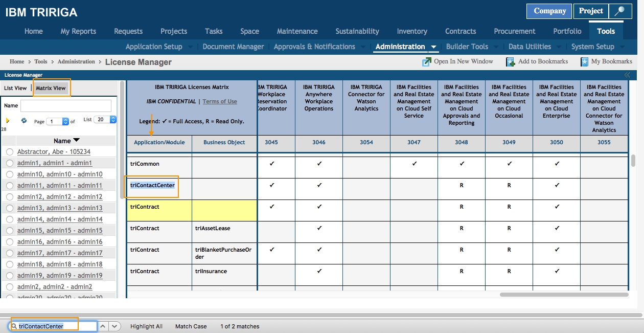Viewport: 644px width, 333px height.
Task: Select radio button for admin12, admin12
Action: pyautogui.click(x=9, y=197)
